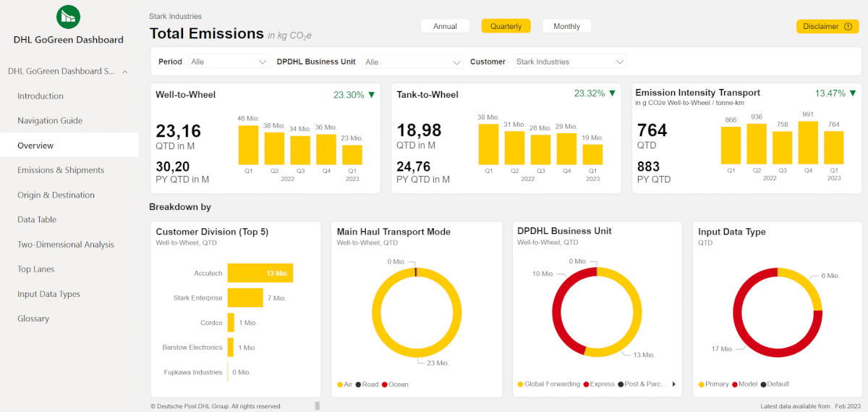The image size is (868, 412).
Task: Click the legend next-page arrow in DPDHL Business Unit
Action: click(673, 384)
